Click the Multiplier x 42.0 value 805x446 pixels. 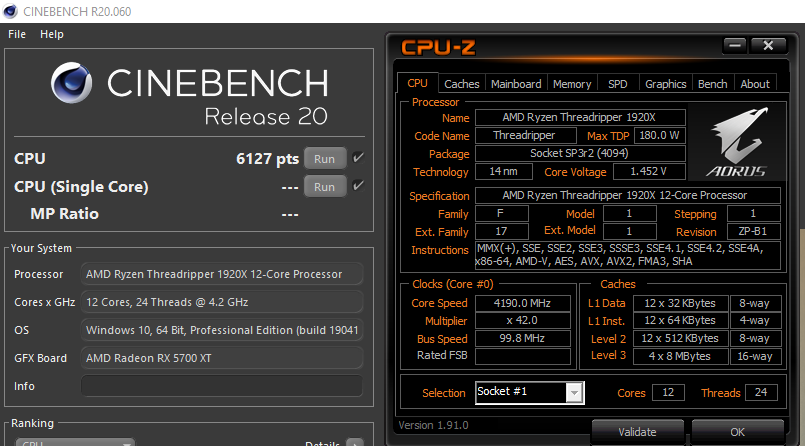523,321
